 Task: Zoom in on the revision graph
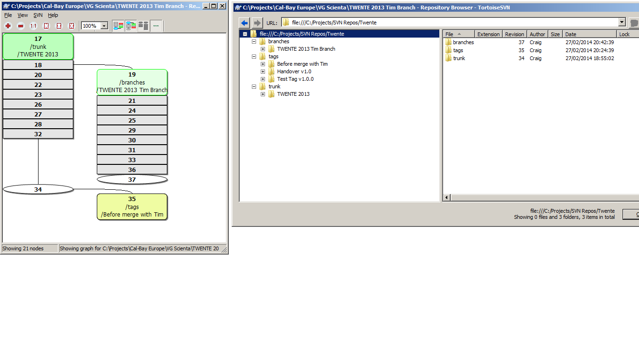[x=8, y=26]
